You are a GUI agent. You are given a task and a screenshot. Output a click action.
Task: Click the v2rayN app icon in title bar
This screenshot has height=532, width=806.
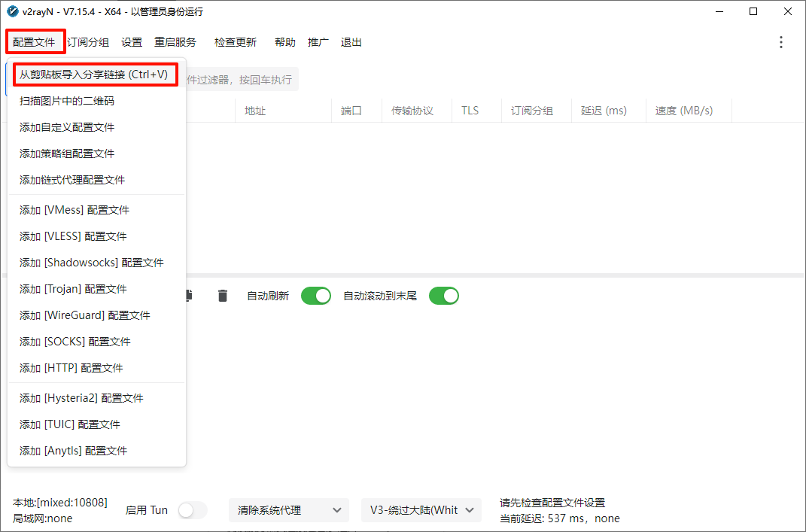(x=12, y=11)
